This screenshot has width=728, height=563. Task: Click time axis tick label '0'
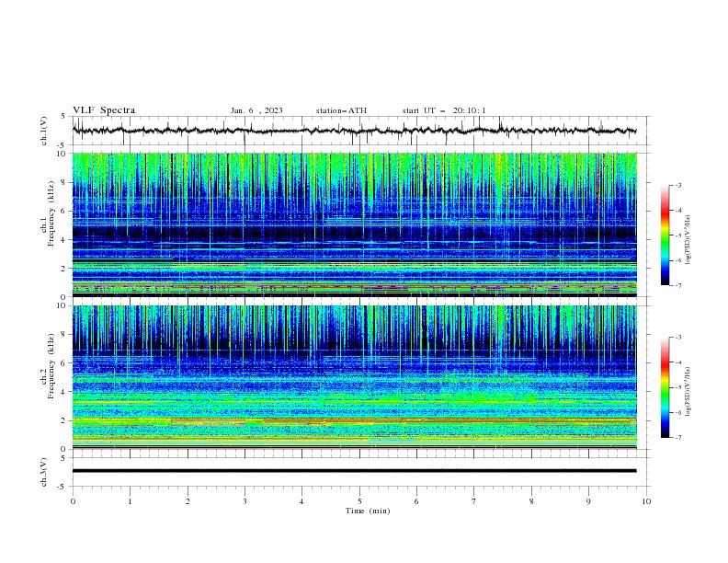(73, 501)
